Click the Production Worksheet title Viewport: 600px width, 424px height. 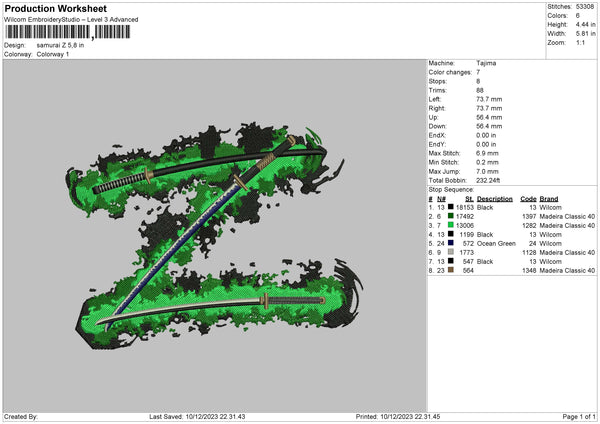(55, 8)
